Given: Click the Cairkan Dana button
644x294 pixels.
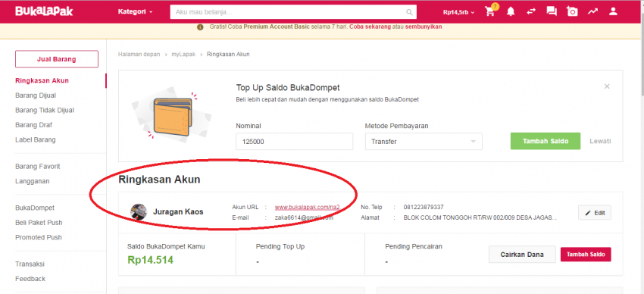Looking at the screenshot, I should pos(522,255).
